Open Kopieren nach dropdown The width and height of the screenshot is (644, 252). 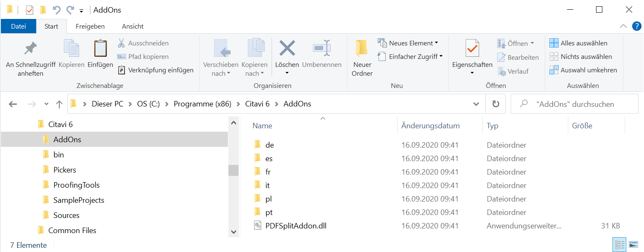click(x=254, y=59)
